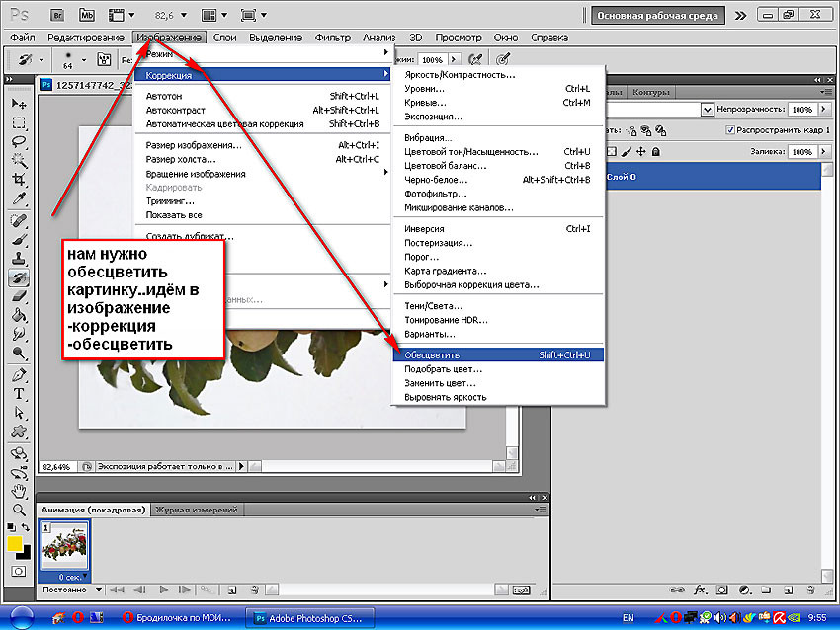The image size is (840, 630).
Task: Click the yellow foreground color swatch
Action: click(15, 542)
